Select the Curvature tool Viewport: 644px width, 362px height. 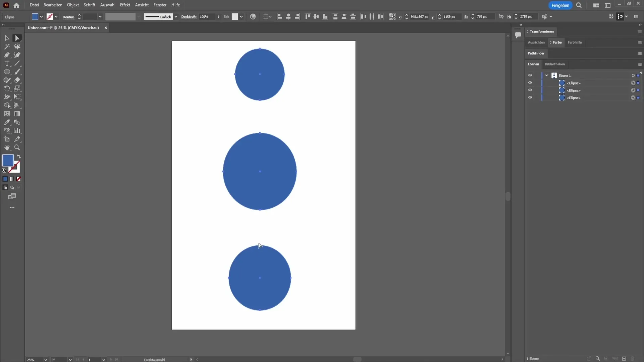17,55
